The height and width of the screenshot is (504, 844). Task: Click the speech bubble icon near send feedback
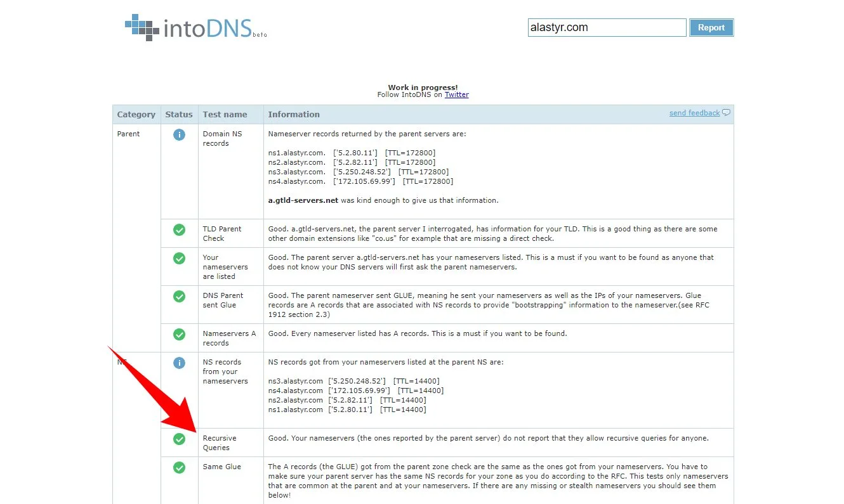[x=727, y=113]
